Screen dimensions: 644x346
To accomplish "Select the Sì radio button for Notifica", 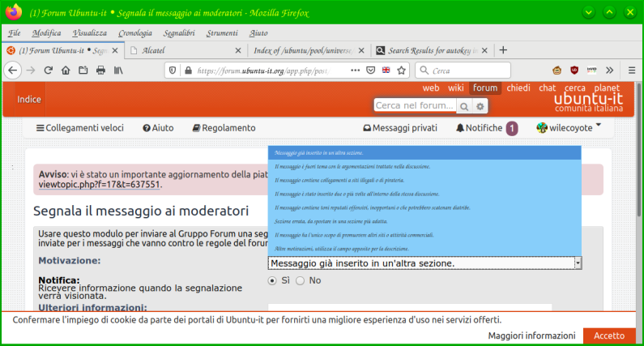I will (272, 280).
